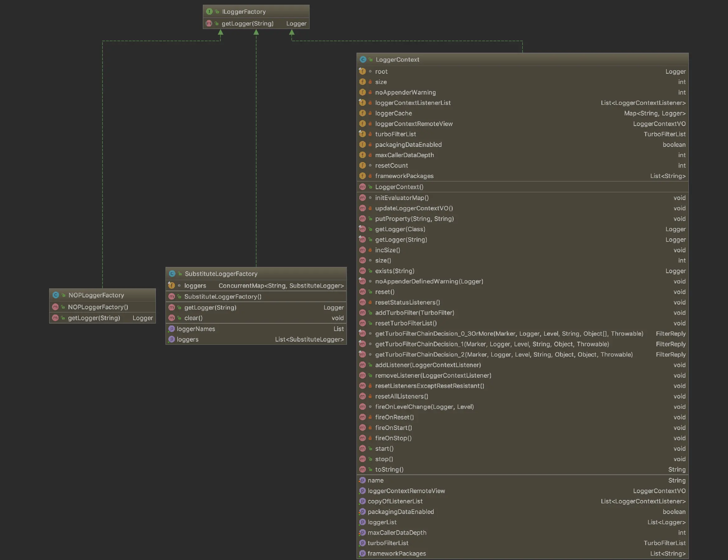
Task: Click the method icon beside toString()
Action: pos(362,469)
